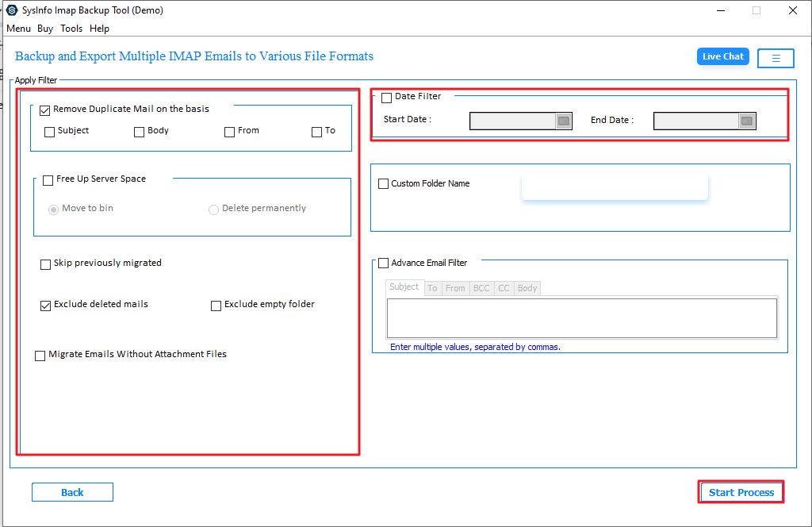812x527 pixels.
Task: Click the SysInfo app logo in title bar
Action: coord(11,10)
